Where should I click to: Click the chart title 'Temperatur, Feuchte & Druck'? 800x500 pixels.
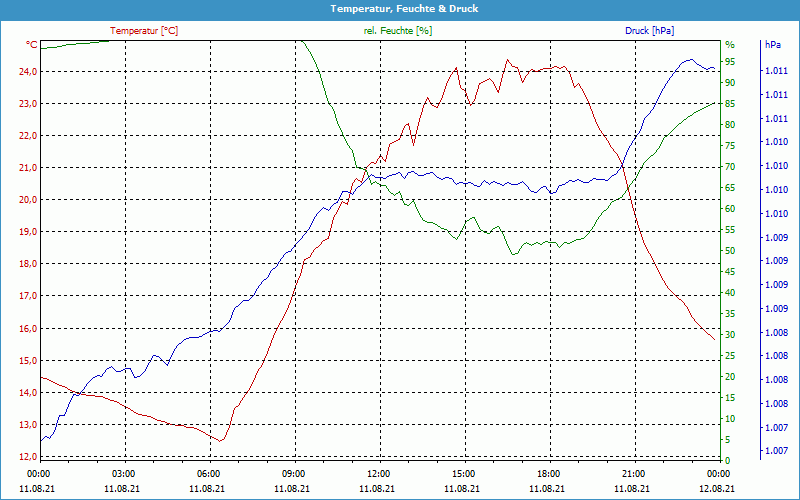click(404, 9)
